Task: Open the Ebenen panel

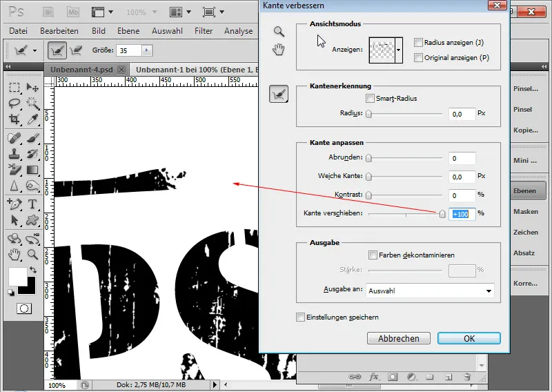Action: coord(528,191)
